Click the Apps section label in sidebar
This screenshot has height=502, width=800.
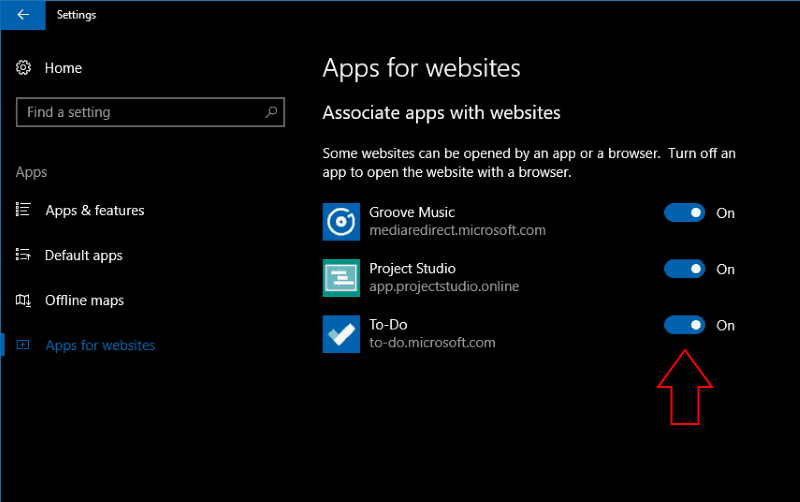31,172
